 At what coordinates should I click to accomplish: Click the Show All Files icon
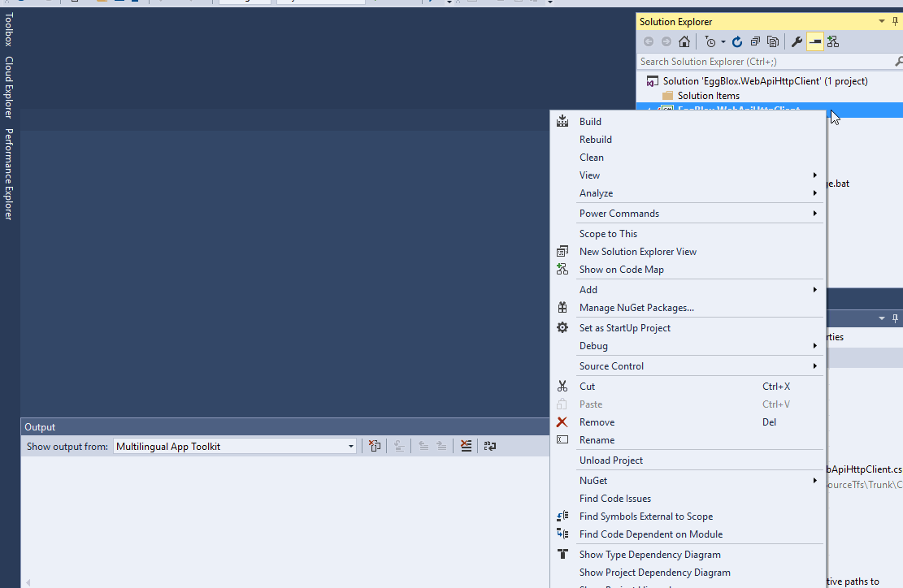pos(773,42)
